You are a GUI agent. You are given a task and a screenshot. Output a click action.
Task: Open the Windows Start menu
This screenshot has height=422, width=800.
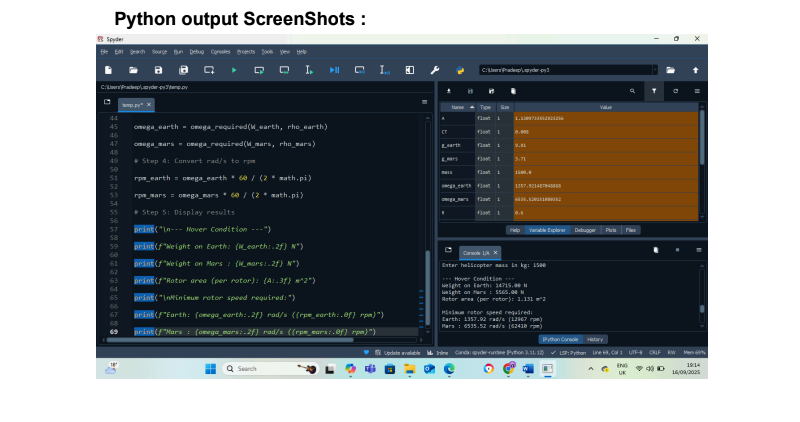coord(210,368)
